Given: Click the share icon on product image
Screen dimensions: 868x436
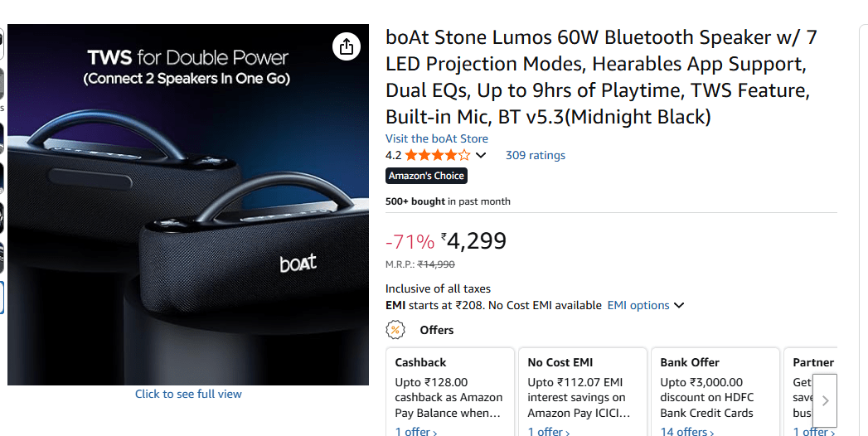Looking at the screenshot, I should click(x=346, y=46).
